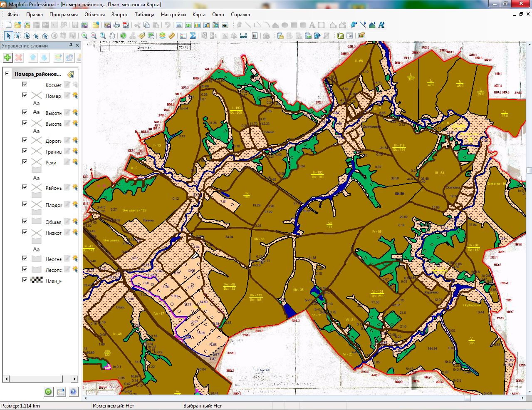
Task: Choose the Text tool letter A
Action: pyautogui.click(x=312, y=25)
